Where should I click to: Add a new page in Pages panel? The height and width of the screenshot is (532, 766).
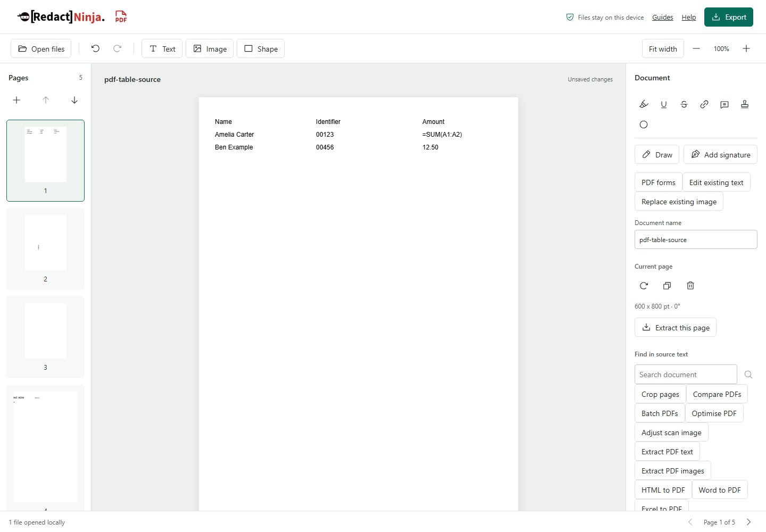16,100
